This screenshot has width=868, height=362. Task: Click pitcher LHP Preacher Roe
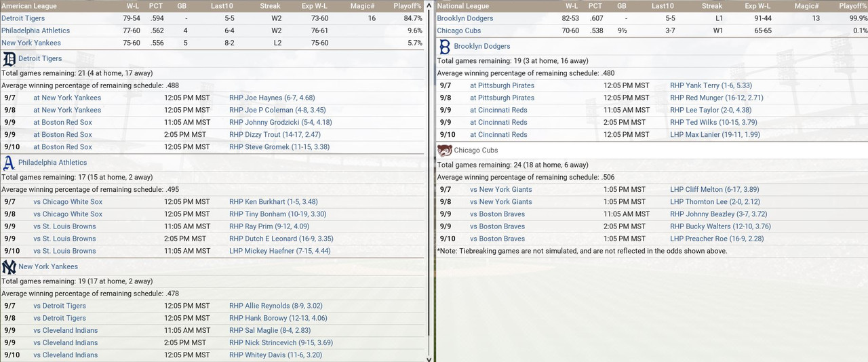(x=717, y=238)
